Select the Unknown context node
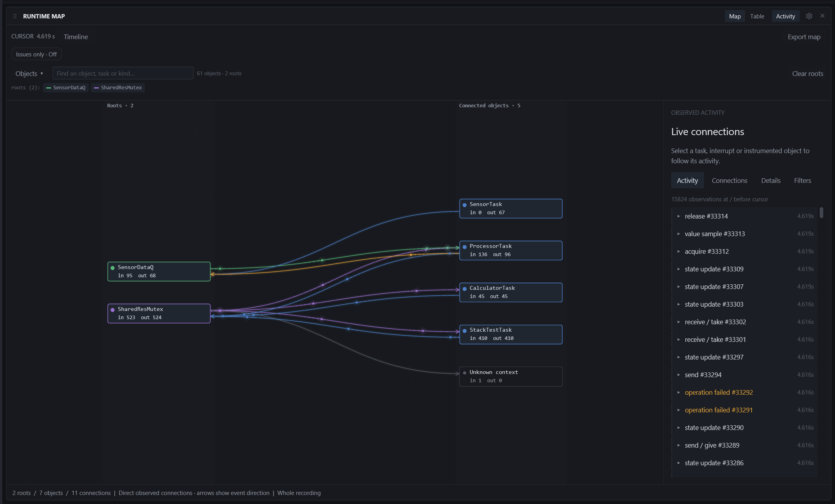Image resolution: width=835 pixels, height=504 pixels. tap(511, 376)
